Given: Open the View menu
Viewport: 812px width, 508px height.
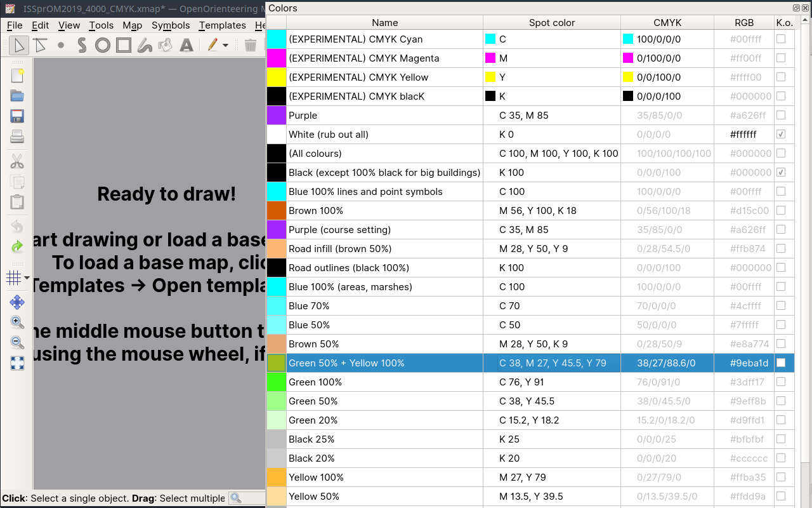Looking at the screenshot, I should tap(69, 25).
